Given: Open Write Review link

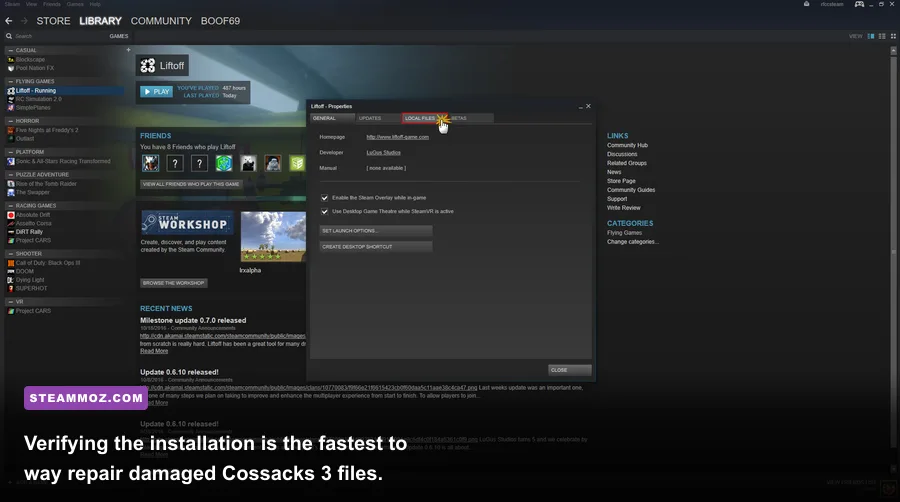Looking at the screenshot, I should [623, 208].
